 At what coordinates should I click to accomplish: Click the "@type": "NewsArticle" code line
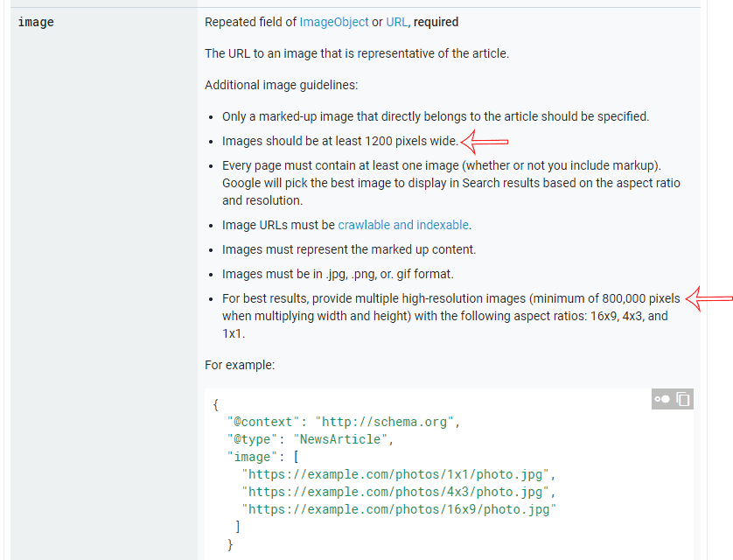pos(311,439)
